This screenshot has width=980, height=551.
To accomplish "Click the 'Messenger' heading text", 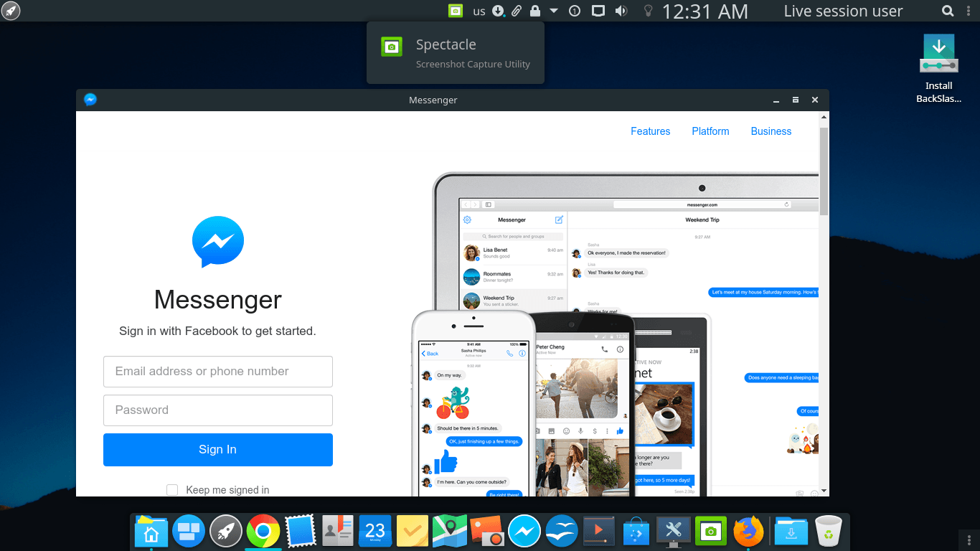I will (218, 300).
